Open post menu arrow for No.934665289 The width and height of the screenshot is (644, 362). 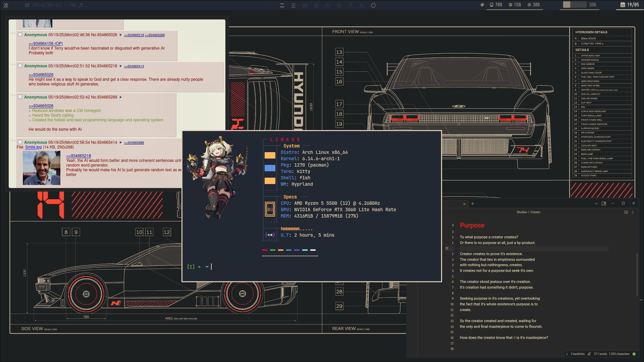click(x=121, y=97)
